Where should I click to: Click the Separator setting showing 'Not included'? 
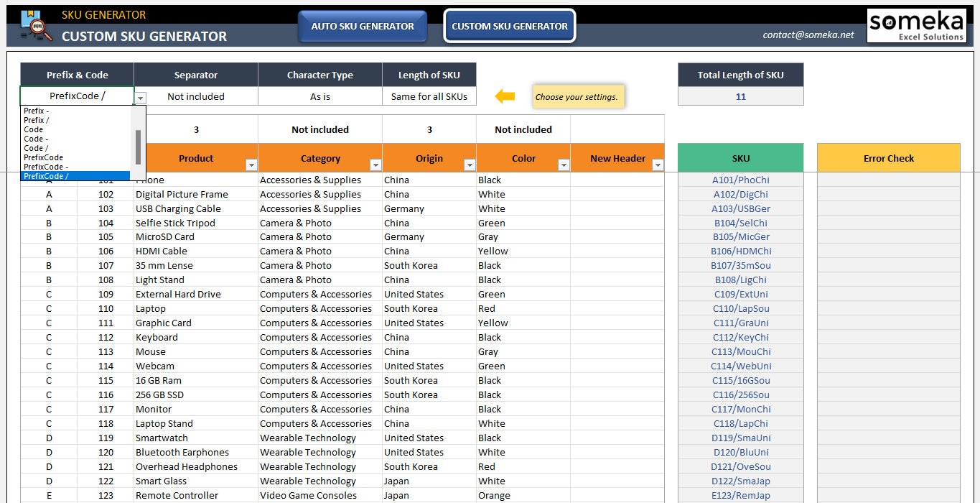[x=195, y=96]
